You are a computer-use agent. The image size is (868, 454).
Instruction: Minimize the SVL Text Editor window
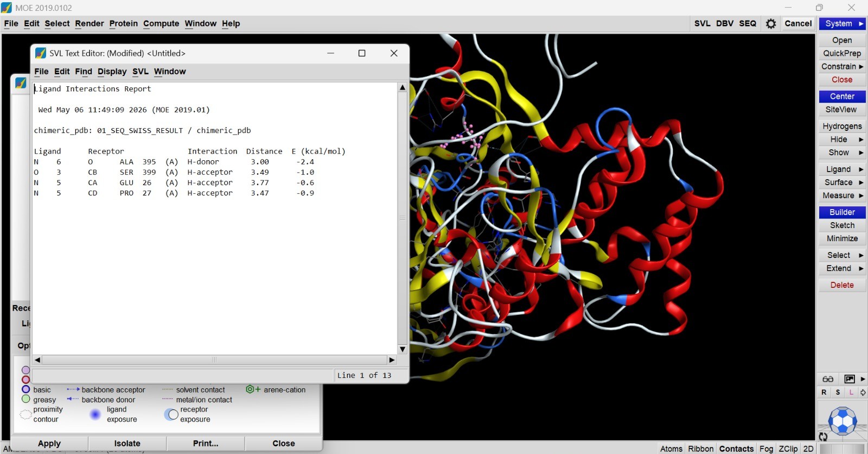click(330, 53)
